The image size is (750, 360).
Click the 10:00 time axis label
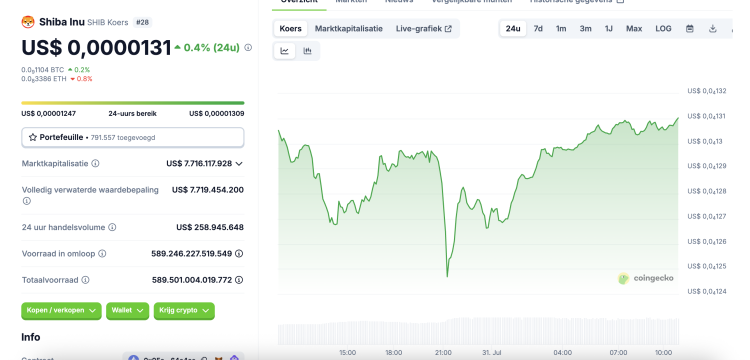(x=663, y=353)
